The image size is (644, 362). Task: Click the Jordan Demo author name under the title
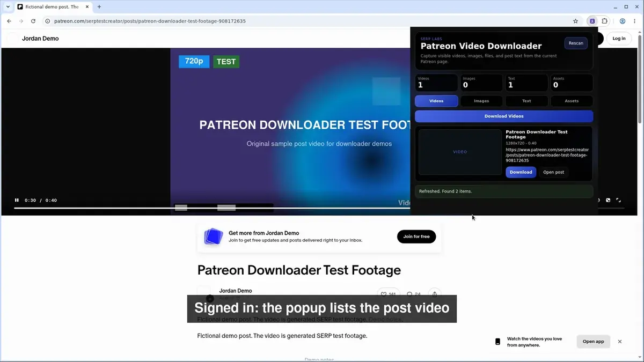click(235, 291)
